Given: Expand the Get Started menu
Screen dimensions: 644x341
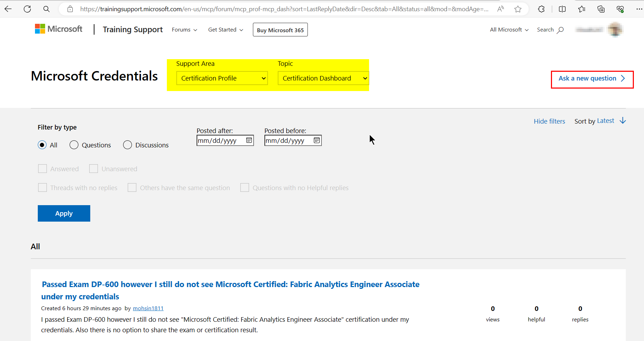Looking at the screenshot, I should click(x=226, y=30).
